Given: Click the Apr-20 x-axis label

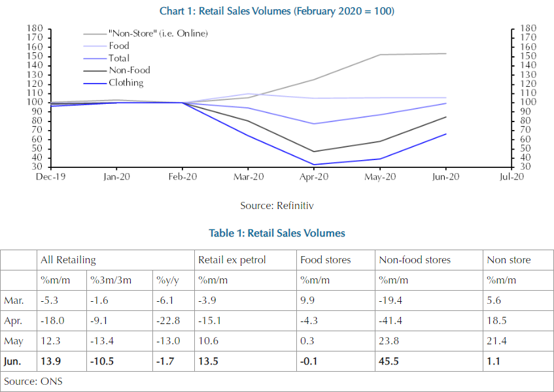Looking at the screenshot, I should click(314, 176).
